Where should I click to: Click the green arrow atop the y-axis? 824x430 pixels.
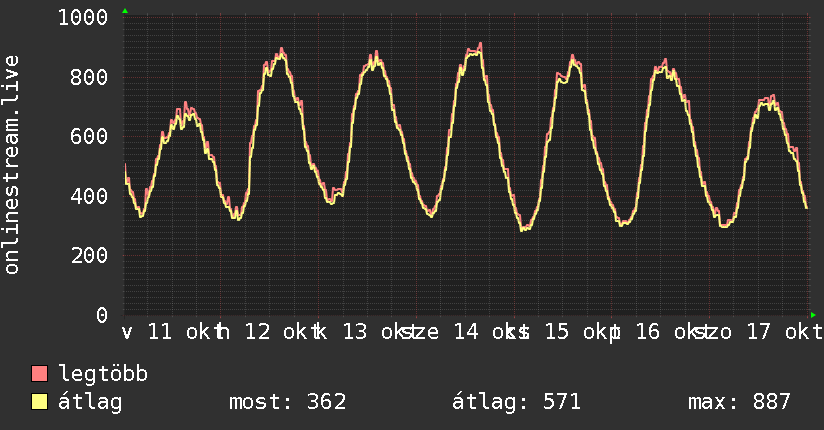point(125,11)
